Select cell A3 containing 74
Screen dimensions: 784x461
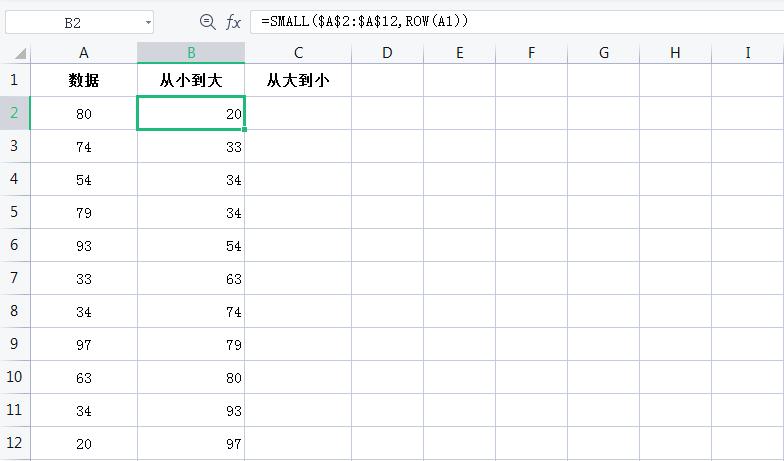[x=84, y=146]
